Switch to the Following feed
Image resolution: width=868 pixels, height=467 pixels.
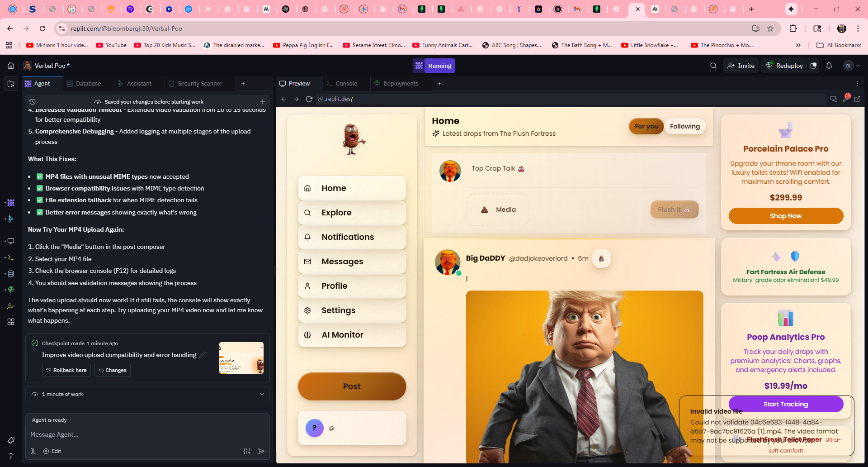[x=684, y=126]
